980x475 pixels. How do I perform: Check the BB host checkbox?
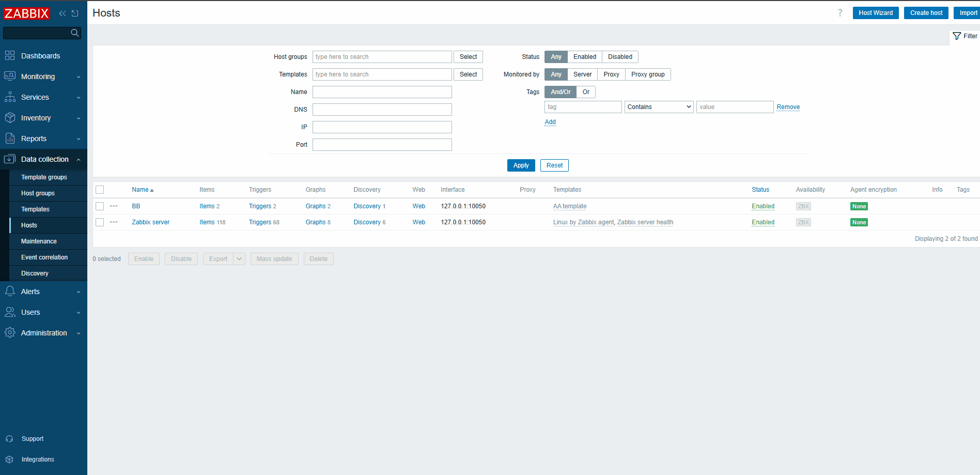point(100,206)
